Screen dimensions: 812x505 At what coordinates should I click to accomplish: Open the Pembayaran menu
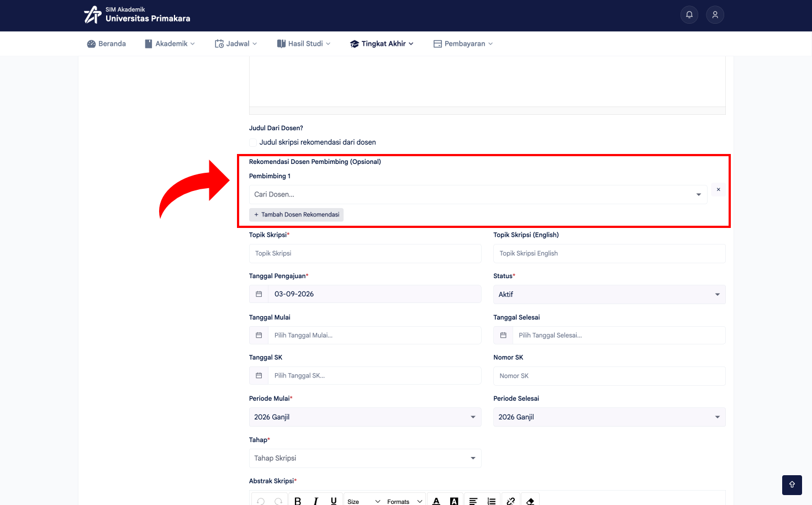(463, 44)
